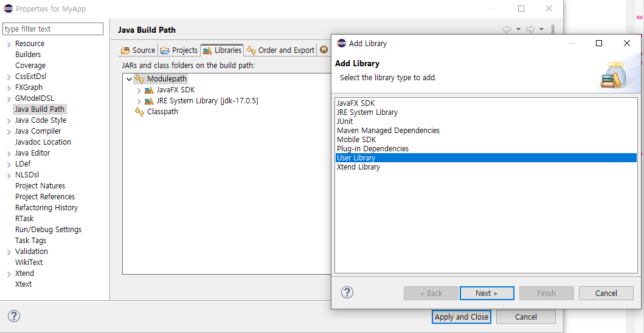Close the Add Library dialog
Viewport: 644px width, 333px height.
627,43
